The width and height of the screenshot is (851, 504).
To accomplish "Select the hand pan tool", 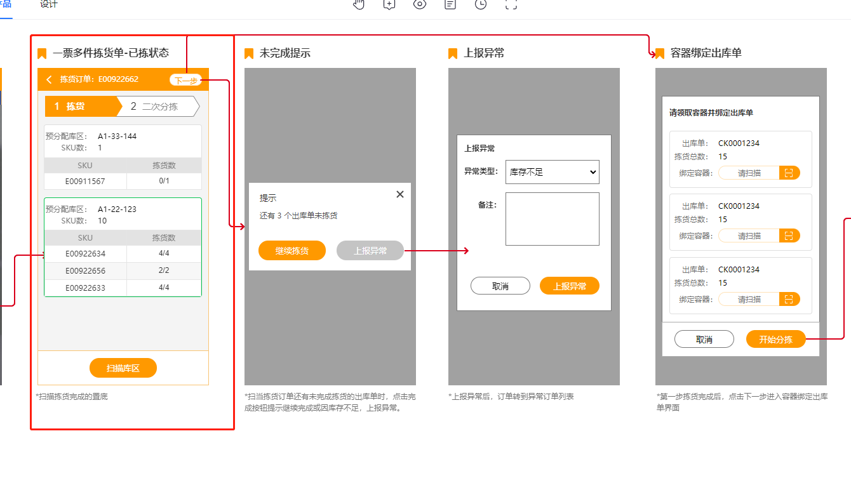I will point(359,4).
